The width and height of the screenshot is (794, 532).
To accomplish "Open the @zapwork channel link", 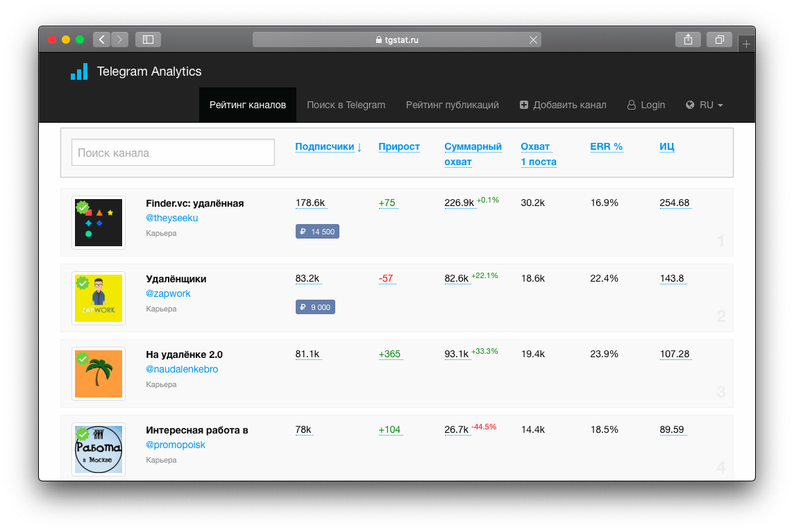I will (x=168, y=293).
